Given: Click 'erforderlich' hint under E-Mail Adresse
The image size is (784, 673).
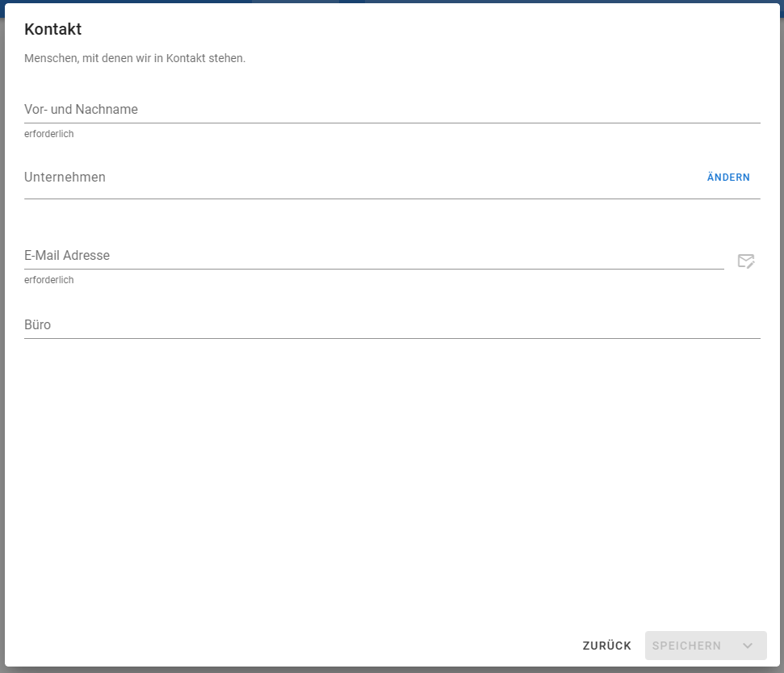Looking at the screenshot, I should point(49,280).
